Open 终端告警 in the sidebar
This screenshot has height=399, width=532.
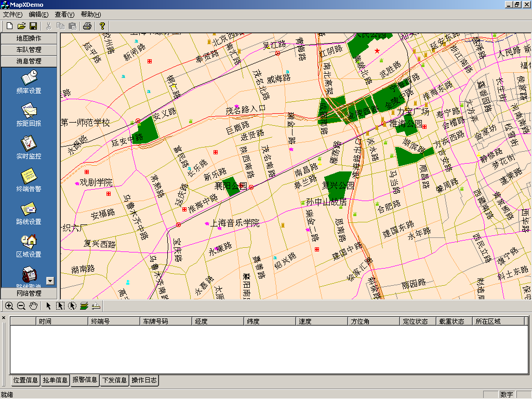(x=29, y=180)
